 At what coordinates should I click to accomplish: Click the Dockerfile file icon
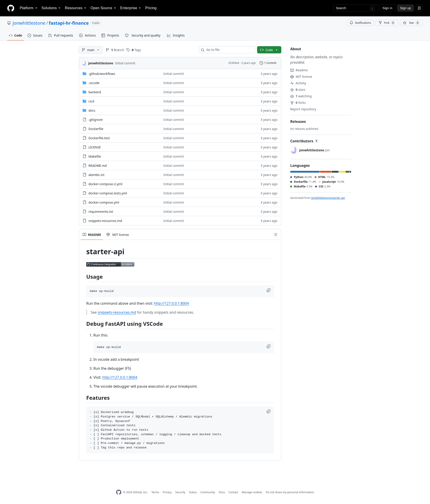point(84,129)
